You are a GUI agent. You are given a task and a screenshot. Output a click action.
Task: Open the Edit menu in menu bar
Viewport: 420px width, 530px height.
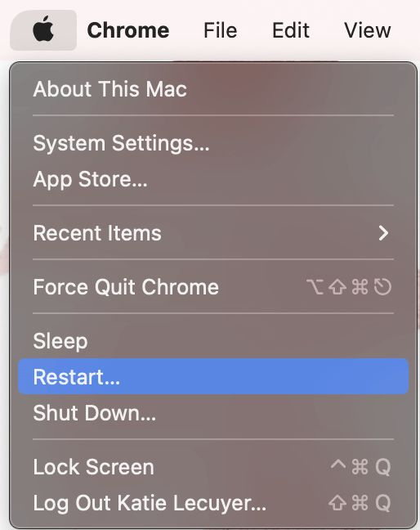point(291,30)
